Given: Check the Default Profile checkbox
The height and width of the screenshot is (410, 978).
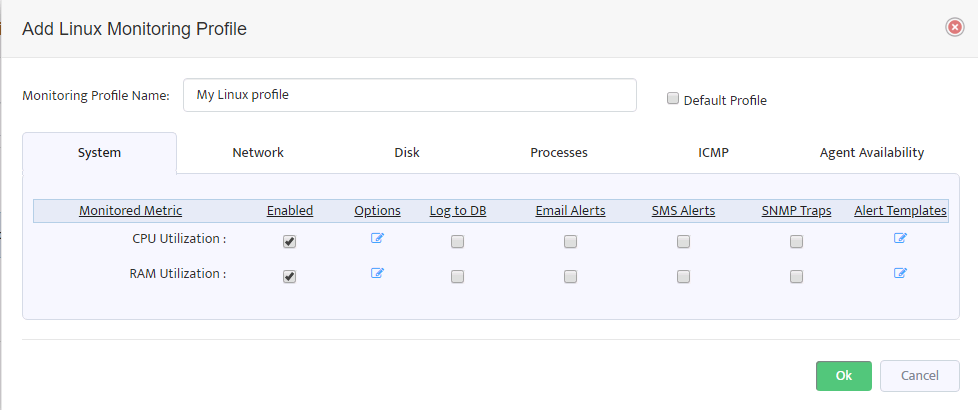Looking at the screenshot, I should [x=672, y=99].
